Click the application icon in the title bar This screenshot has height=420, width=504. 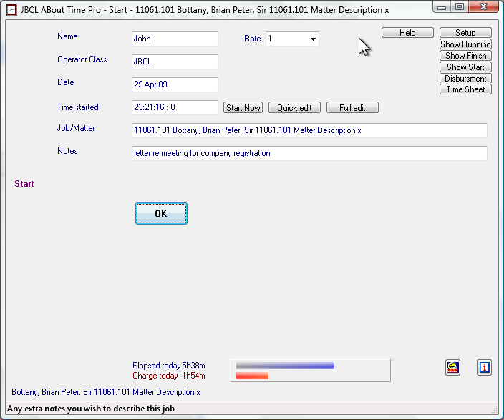pos(11,7)
